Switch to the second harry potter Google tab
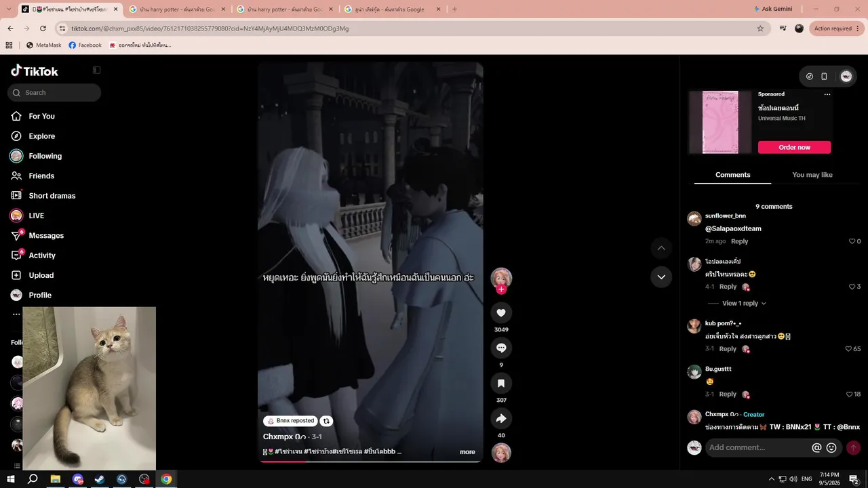Screen dimensions: 868x488 (x=285, y=9)
